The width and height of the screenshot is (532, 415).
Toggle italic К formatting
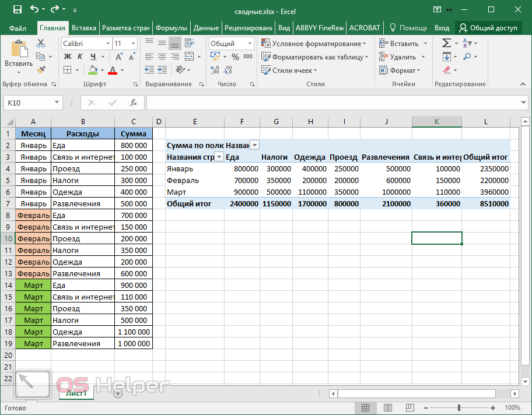79,57
